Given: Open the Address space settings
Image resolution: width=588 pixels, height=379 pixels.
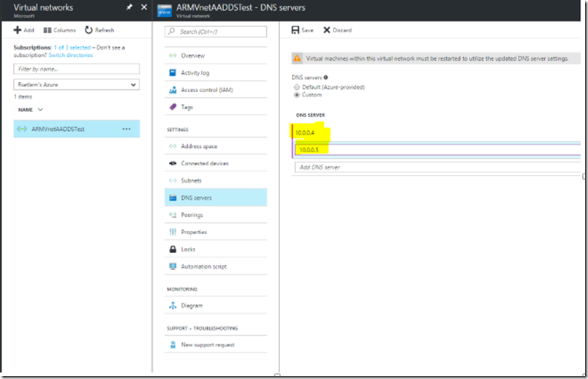Looking at the screenshot, I should [x=216, y=146].
